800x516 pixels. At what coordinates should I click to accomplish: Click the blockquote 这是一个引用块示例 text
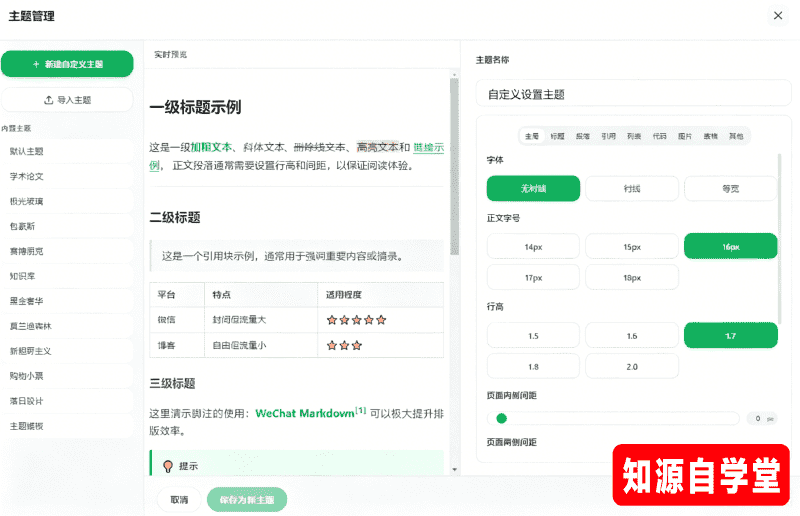coord(283,256)
